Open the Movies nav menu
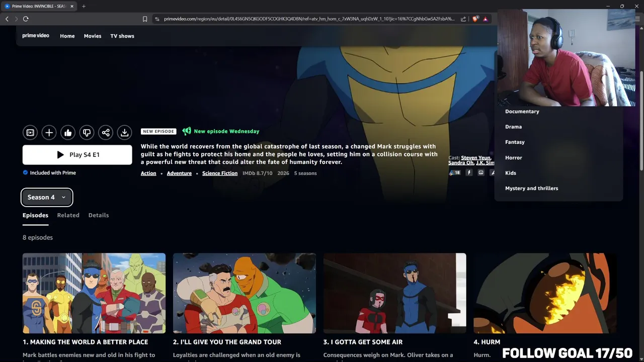This screenshot has height=362, width=644. pos(93,36)
